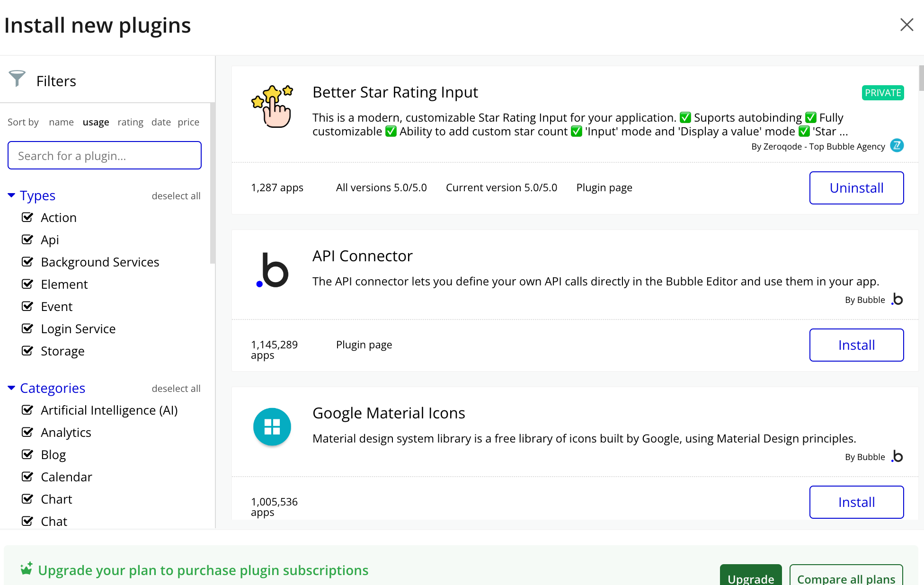Sort plugins by usage
Viewport: 924px width, 585px height.
[x=96, y=122]
